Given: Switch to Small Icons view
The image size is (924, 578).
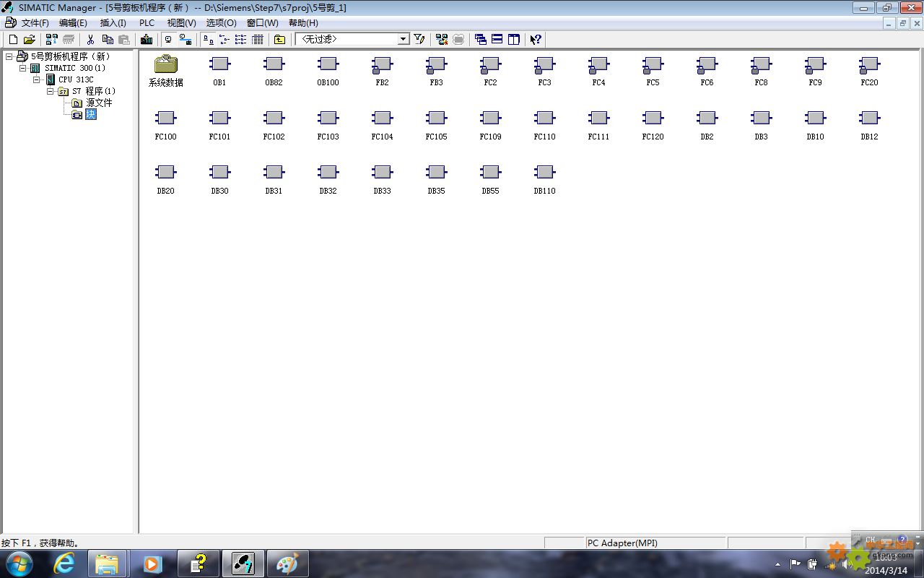Looking at the screenshot, I should tap(224, 40).
